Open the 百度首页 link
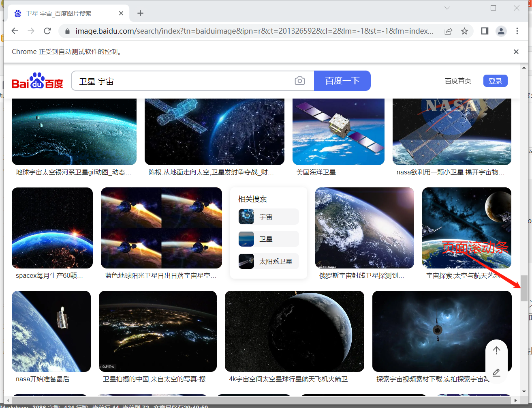The width and height of the screenshot is (532, 408). [x=458, y=81]
